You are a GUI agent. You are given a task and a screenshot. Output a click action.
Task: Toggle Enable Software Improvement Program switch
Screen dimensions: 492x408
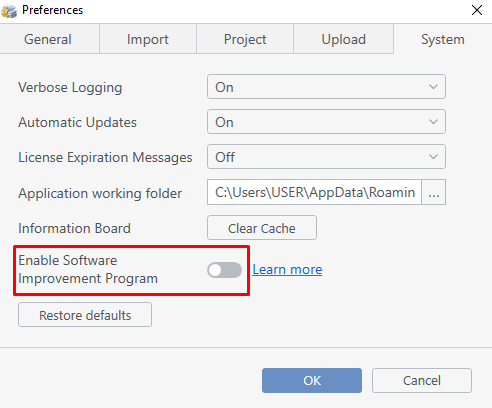(x=224, y=270)
